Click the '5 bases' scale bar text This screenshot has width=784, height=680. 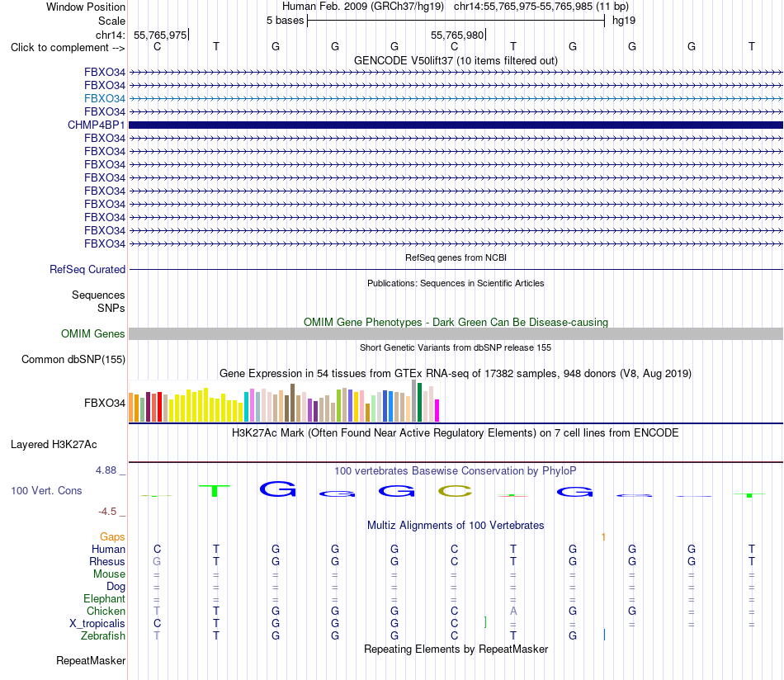click(x=285, y=21)
